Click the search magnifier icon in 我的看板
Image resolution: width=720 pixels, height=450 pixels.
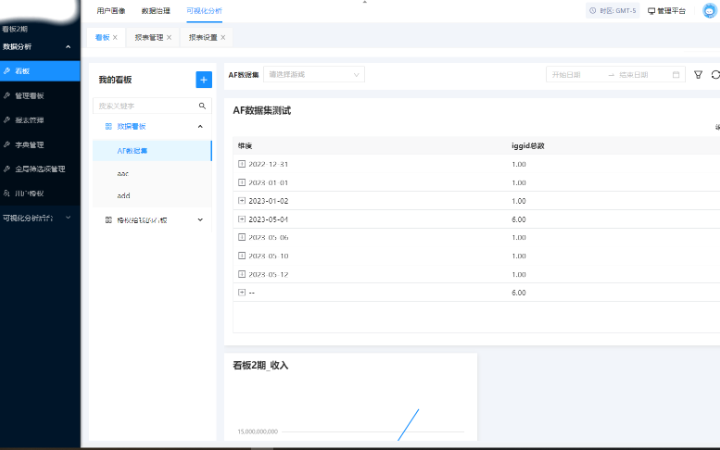202,105
